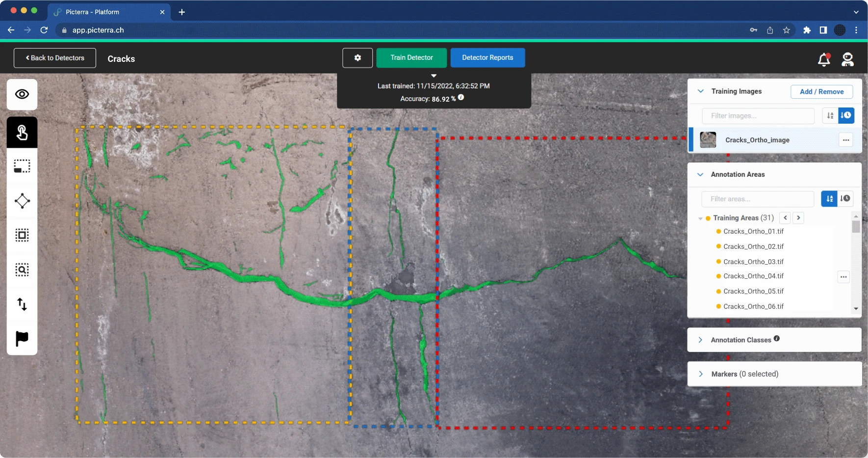Reload the page
Screen dimensions: 868x458
tap(44, 30)
